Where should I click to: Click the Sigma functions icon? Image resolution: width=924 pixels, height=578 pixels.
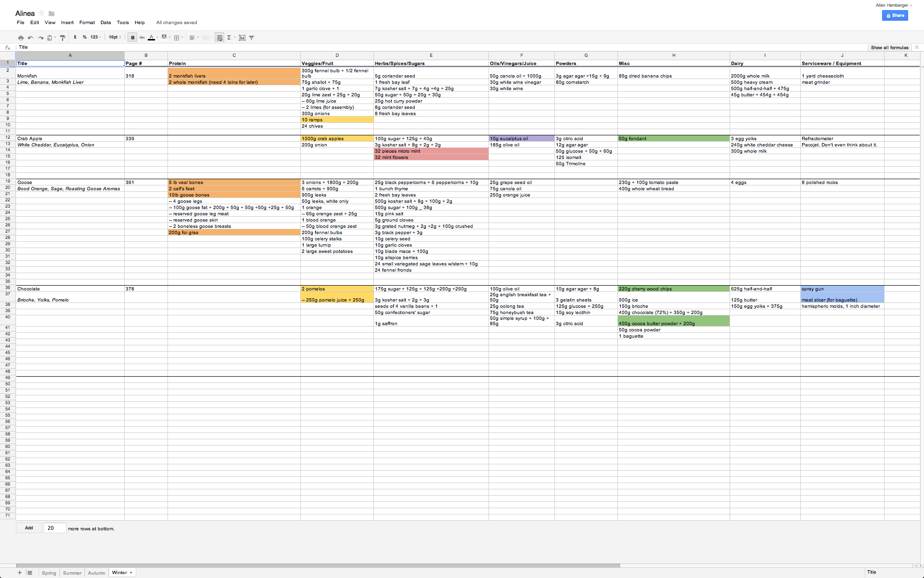(229, 38)
